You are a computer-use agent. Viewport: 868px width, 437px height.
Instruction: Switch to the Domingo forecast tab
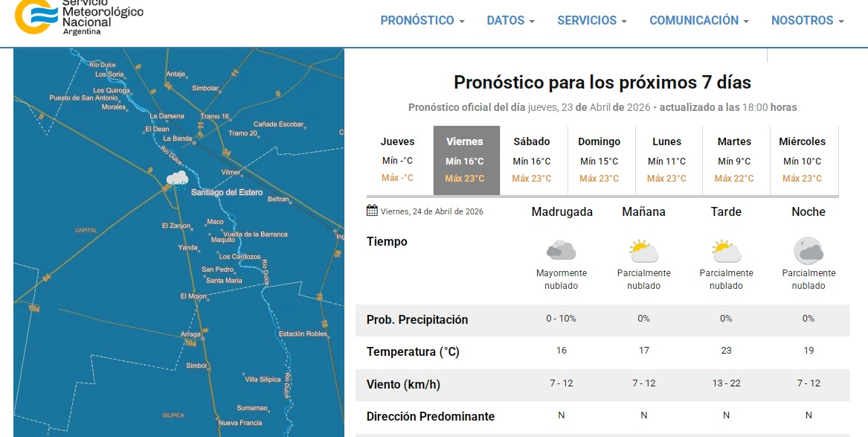pos(599,160)
